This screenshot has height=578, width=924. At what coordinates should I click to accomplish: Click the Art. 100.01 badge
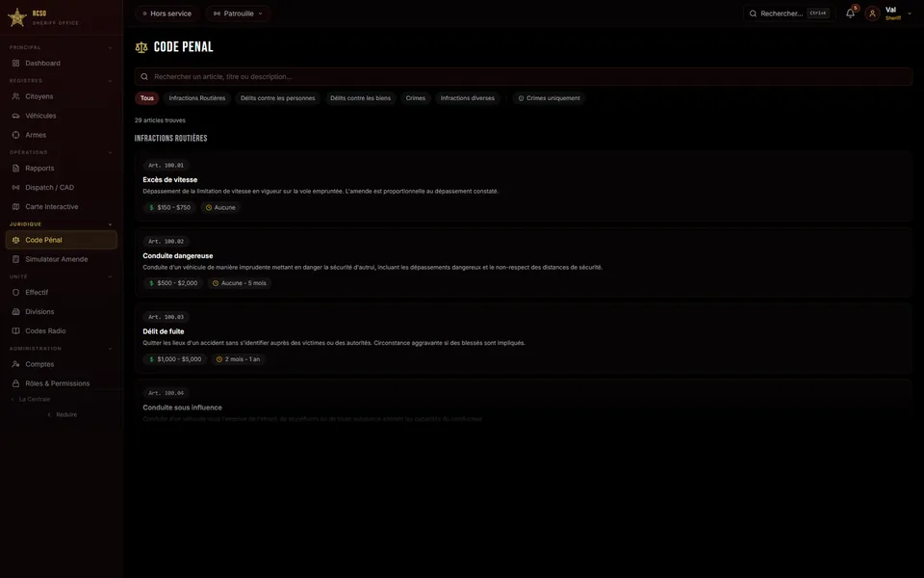[x=166, y=166]
